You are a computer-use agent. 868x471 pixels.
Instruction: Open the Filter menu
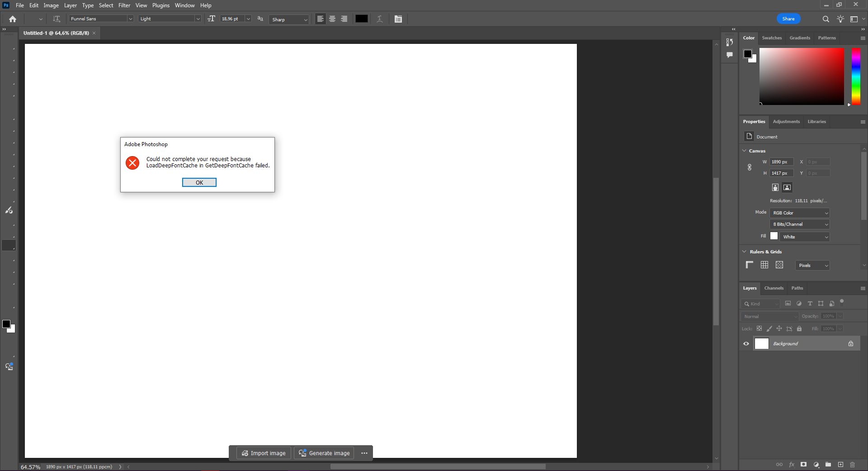pos(124,5)
